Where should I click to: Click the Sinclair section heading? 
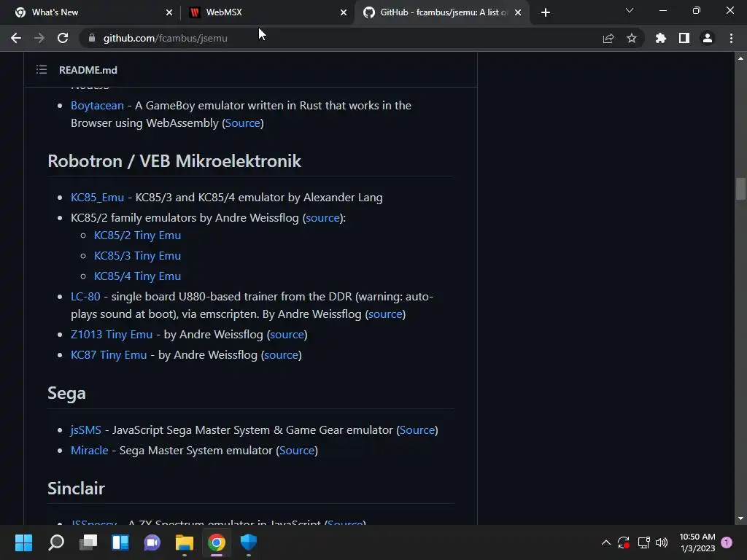[x=76, y=488]
